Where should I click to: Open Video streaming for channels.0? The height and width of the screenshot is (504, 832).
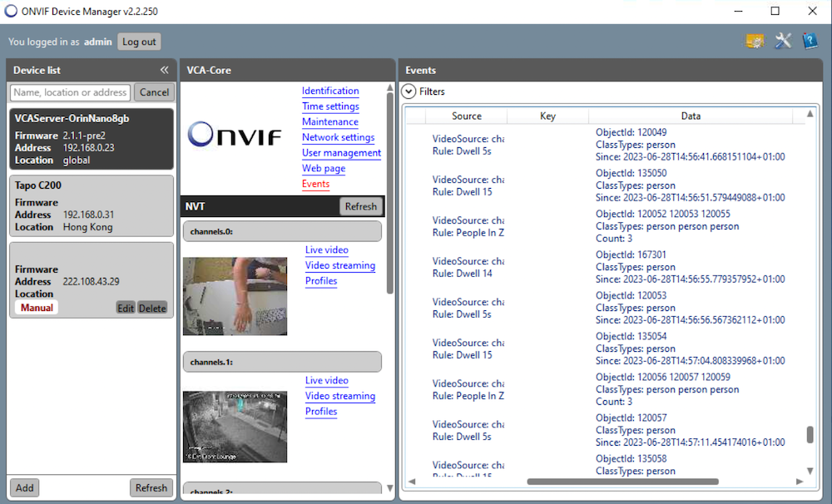click(x=340, y=265)
